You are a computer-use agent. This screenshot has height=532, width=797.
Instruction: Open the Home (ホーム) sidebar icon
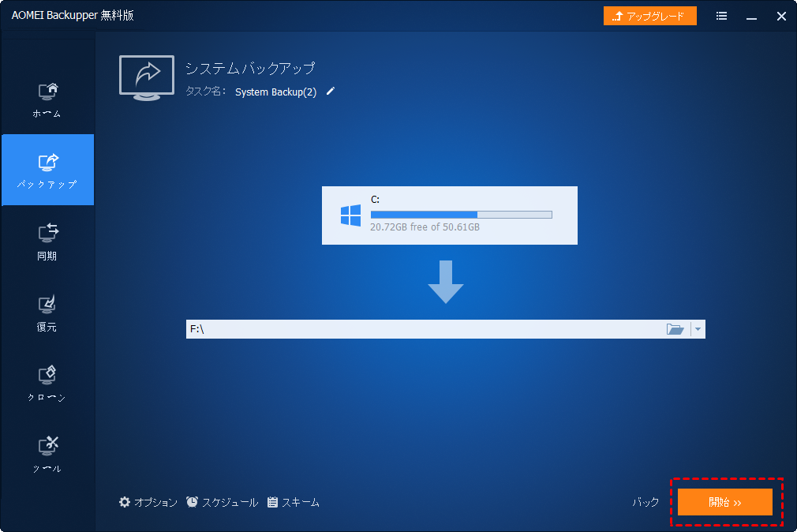click(47, 100)
